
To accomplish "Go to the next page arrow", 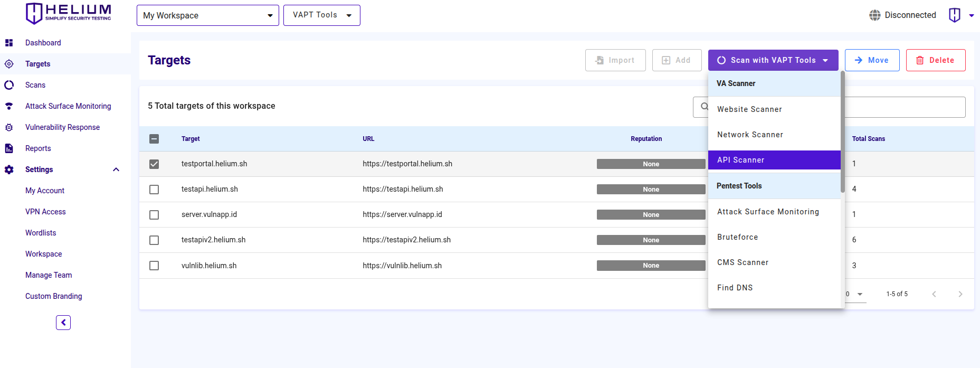I will [960, 294].
